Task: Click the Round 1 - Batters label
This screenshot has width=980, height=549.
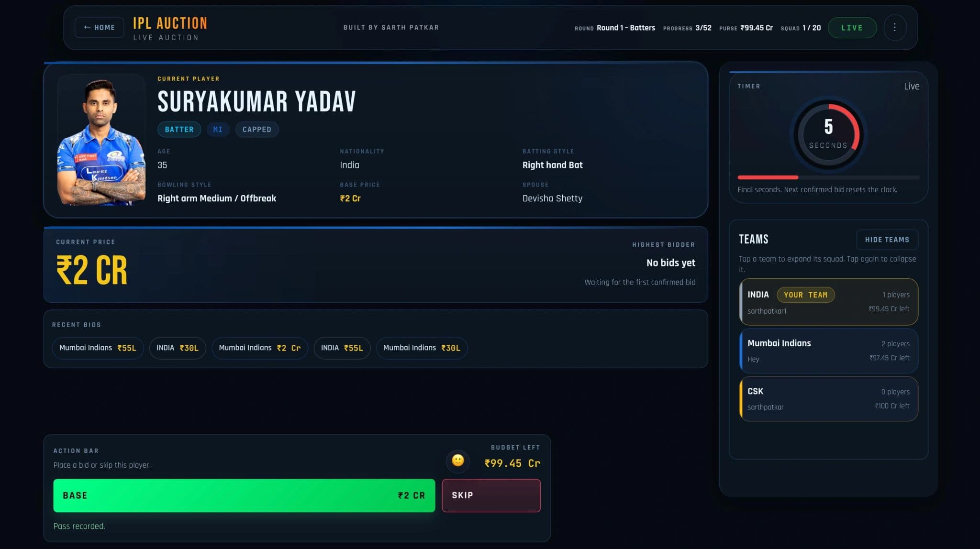Action: (x=625, y=28)
